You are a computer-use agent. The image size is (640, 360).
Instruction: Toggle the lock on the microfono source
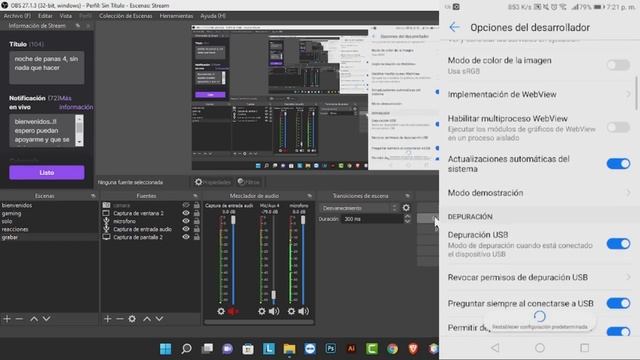pyautogui.click(x=196, y=221)
